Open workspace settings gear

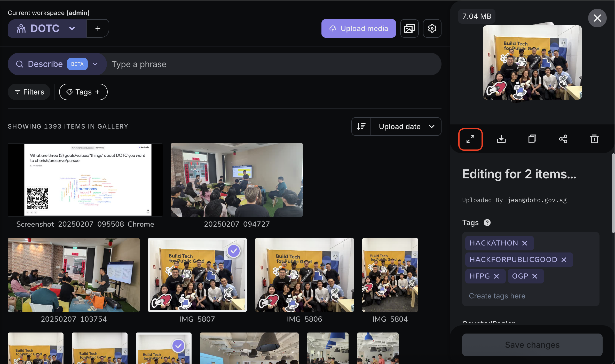[432, 28]
